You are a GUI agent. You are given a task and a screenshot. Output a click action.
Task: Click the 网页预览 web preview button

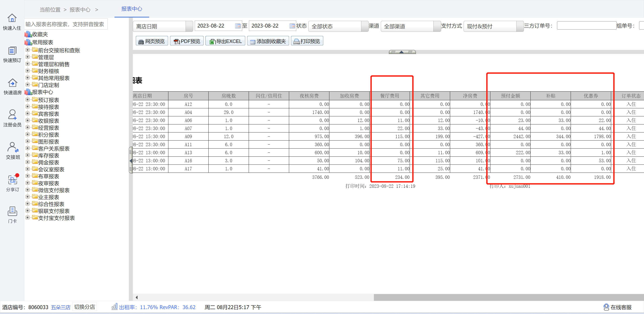pos(152,41)
